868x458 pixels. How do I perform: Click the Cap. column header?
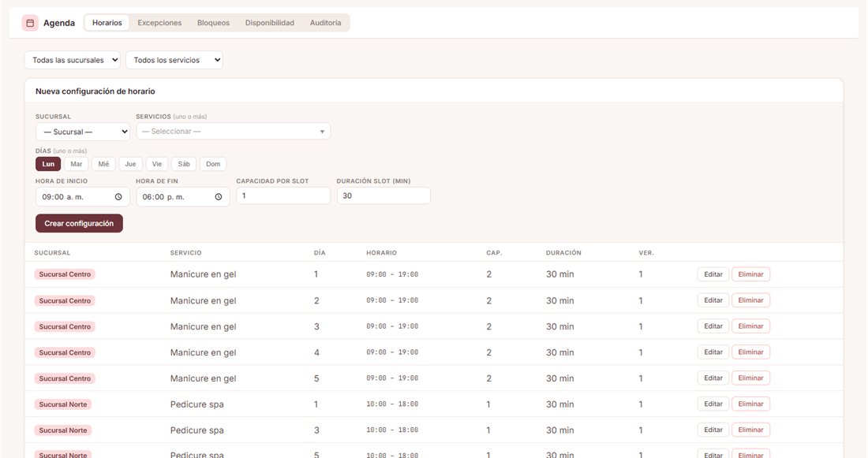click(494, 253)
